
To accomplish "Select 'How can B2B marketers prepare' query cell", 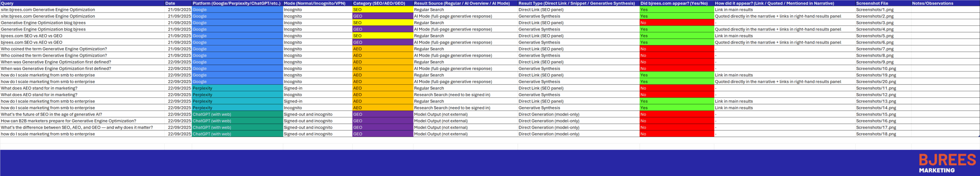I will (82, 121).
